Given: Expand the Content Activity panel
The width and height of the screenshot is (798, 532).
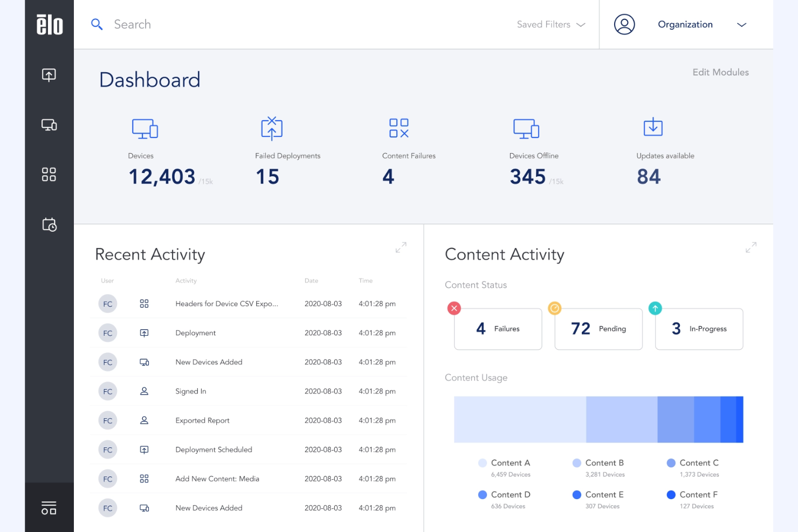Looking at the screenshot, I should [751, 247].
